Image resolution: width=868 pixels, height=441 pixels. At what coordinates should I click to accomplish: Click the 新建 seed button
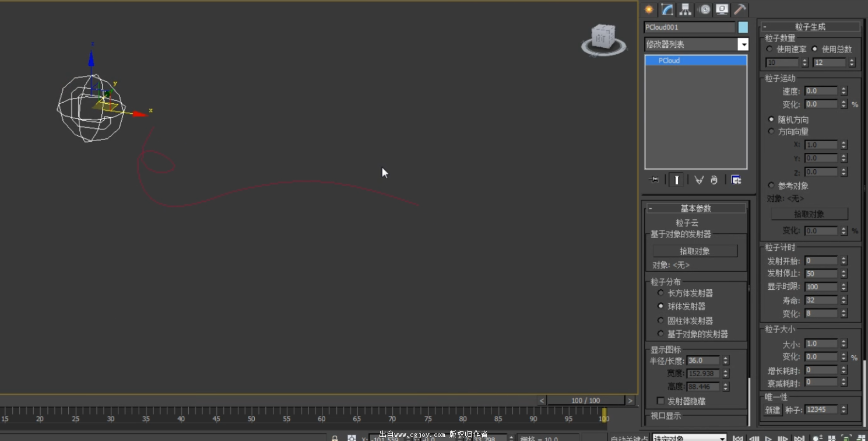tap(772, 410)
